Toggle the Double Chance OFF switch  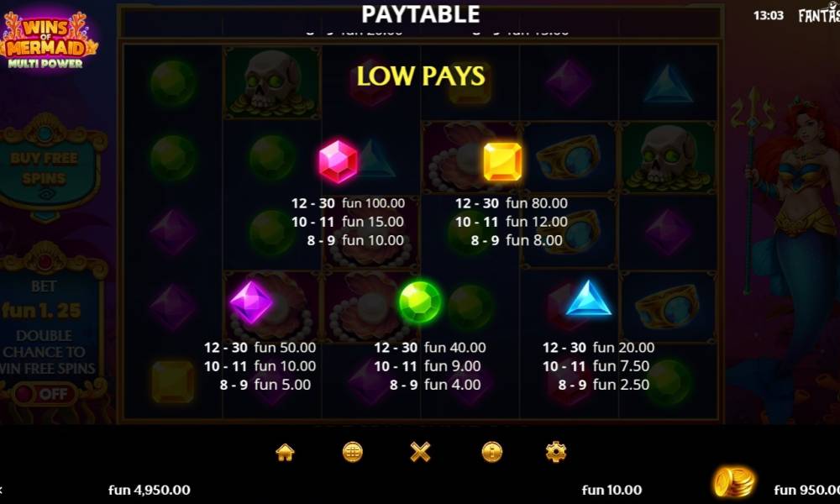45,394
